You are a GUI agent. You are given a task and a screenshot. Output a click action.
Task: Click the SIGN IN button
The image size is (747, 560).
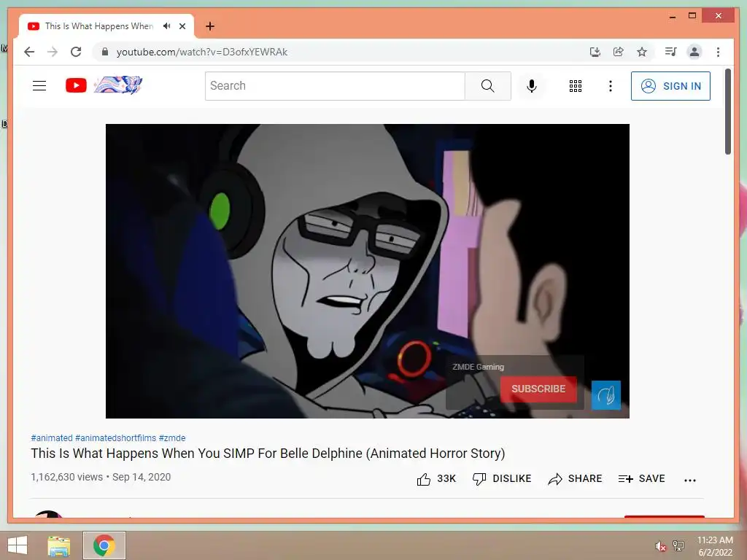click(671, 86)
